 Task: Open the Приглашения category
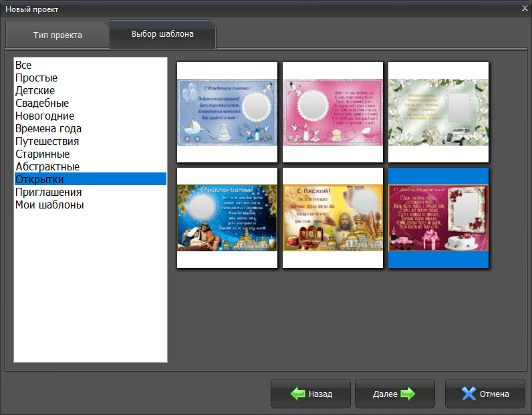click(x=90, y=192)
